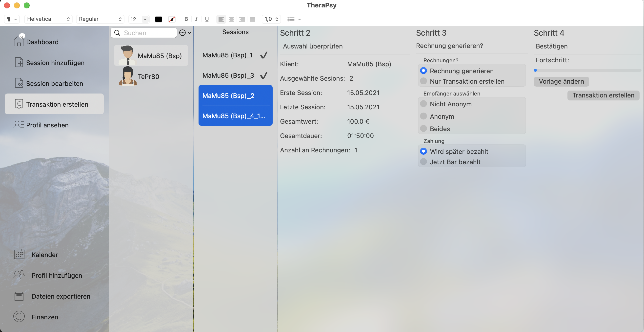
Task: Open Session bearbeiten in sidebar
Action: pos(55,83)
